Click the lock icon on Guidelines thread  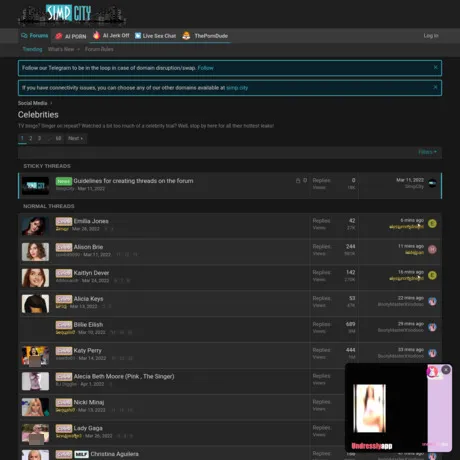[x=298, y=180]
